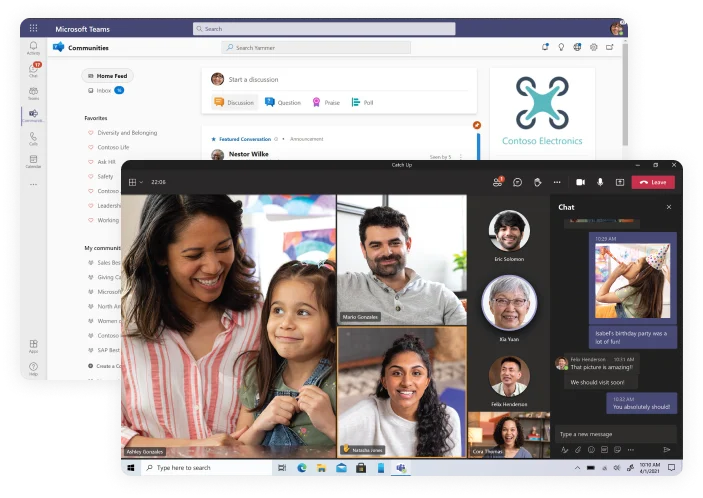Choose Praise post type
This screenshot has width=703, height=498.
326,102
